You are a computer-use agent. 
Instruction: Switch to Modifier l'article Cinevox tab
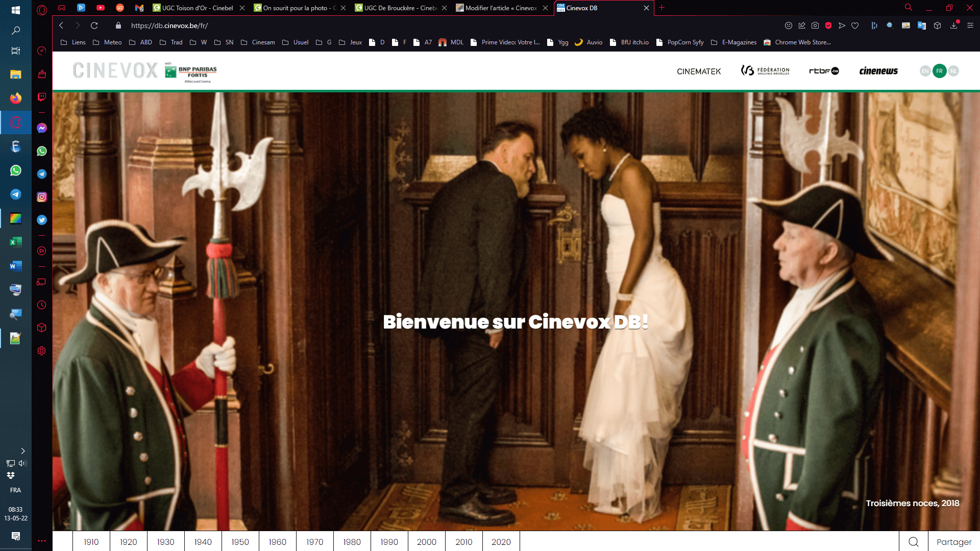tap(500, 8)
